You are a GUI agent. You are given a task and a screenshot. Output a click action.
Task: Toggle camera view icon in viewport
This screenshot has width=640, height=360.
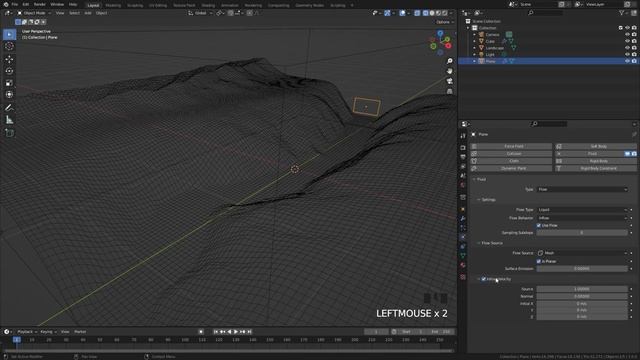click(449, 81)
